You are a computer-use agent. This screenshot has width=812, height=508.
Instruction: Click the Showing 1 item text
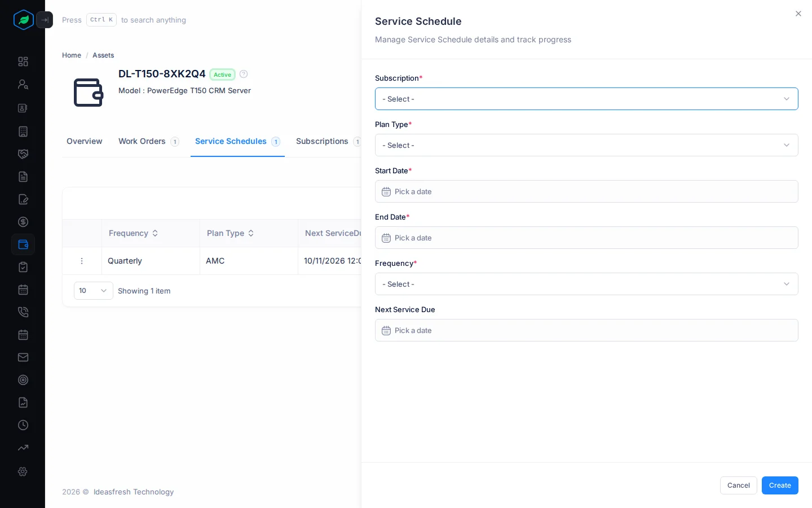coord(144,291)
